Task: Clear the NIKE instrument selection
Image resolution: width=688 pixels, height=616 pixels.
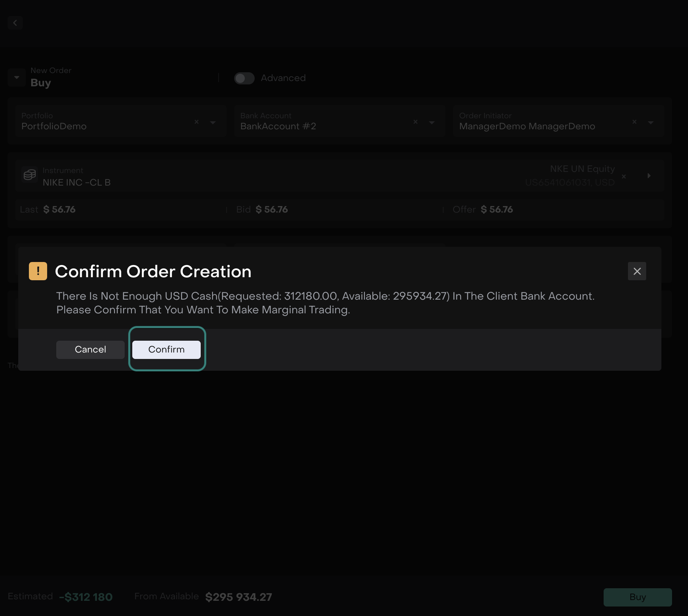Action: click(x=624, y=176)
